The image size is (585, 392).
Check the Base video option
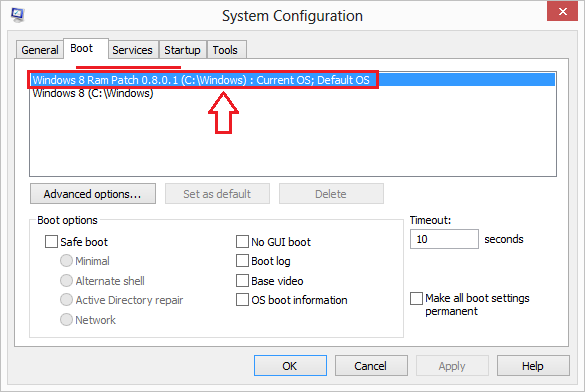(x=243, y=280)
